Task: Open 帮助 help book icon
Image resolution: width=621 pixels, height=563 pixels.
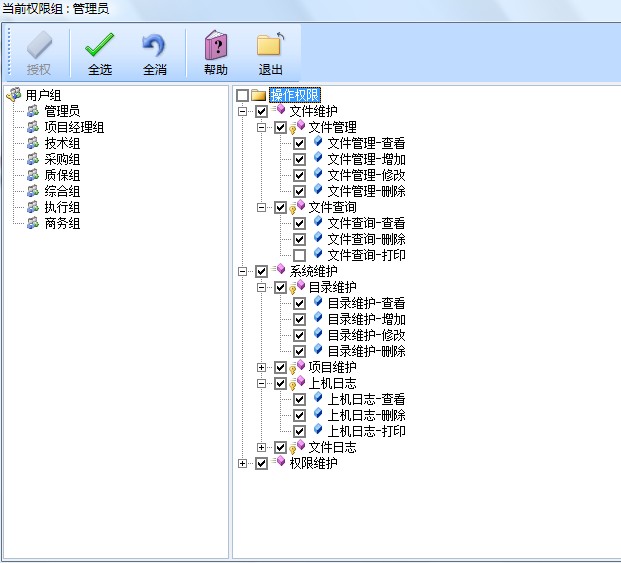Action: click(216, 45)
